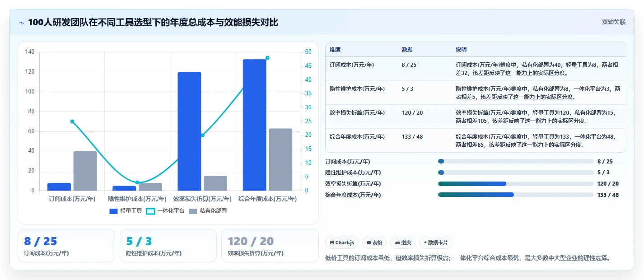This screenshot has height=280, width=644.
Task: Click the 综合年度成本 progress bar
Action: tap(516, 195)
